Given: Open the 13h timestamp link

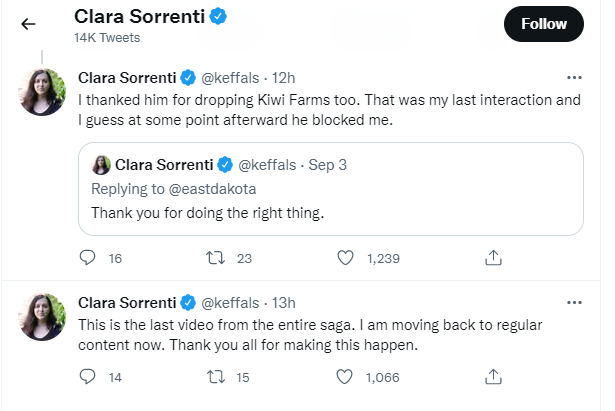Looking at the screenshot, I should coord(285,302).
